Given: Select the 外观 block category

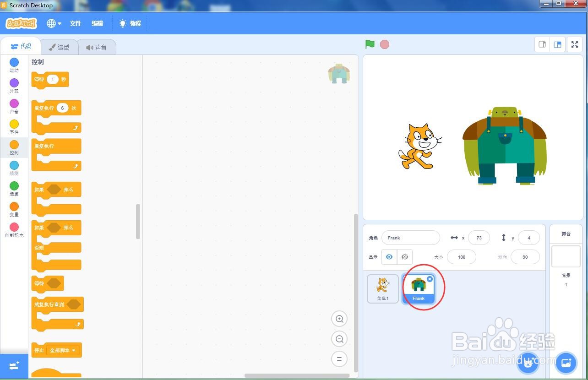Looking at the screenshot, I should [14, 86].
